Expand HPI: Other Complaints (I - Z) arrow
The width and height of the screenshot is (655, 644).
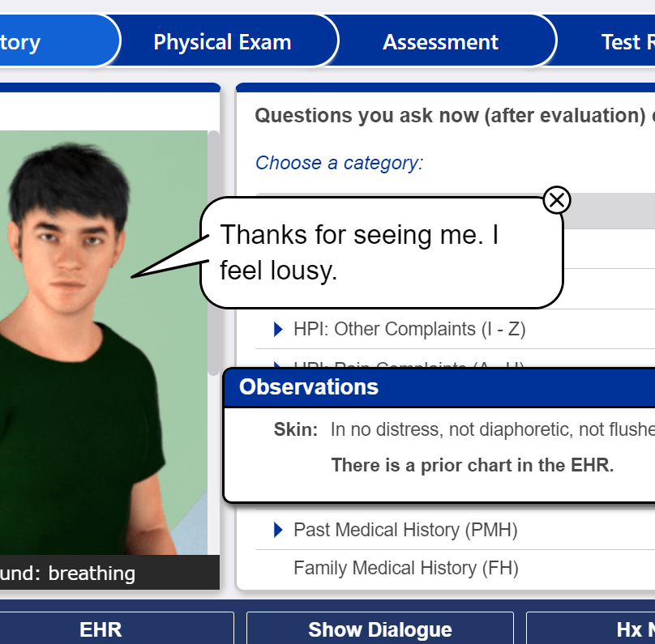(279, 329)
